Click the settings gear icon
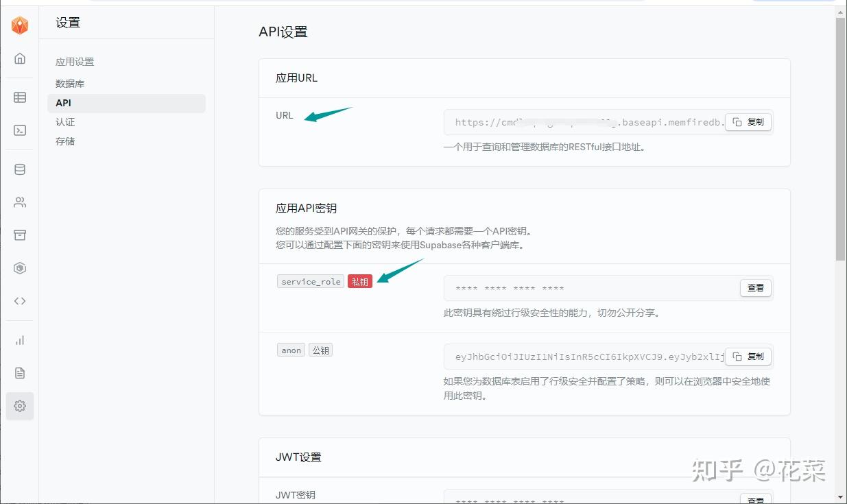The width and height of the screenshot is (847, 504). coord(19,406)
